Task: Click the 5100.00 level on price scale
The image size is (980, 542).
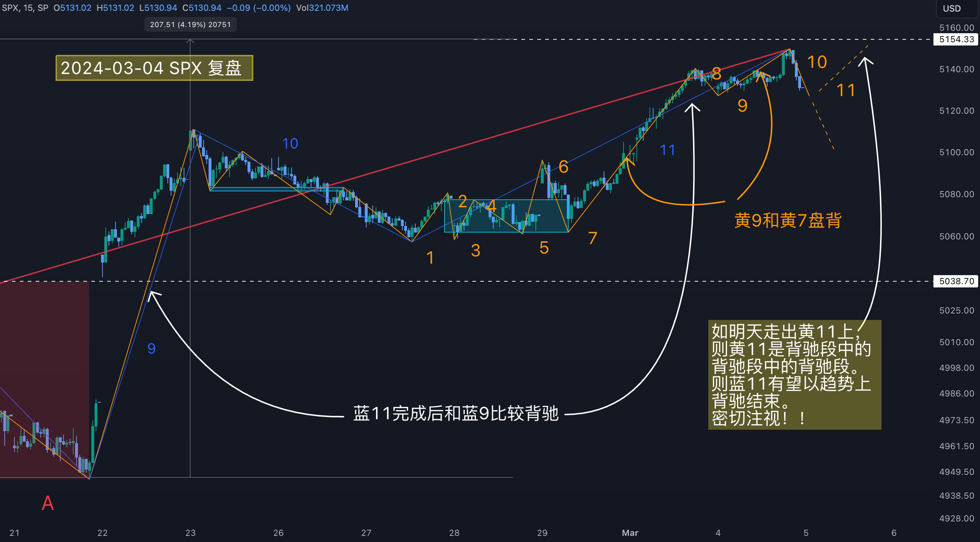Action: click(x=956, y=152)
